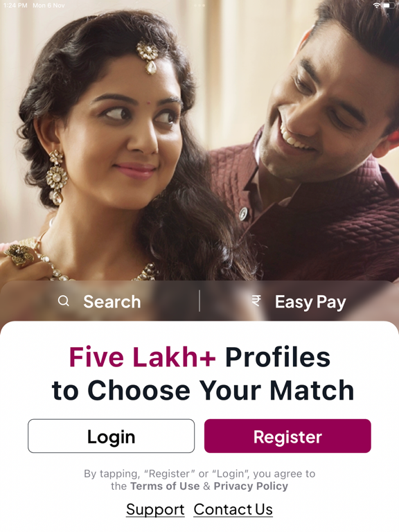Open the Privacy Policy link
Image resolution: width=399 pixels, height=532 pixels.
pyautogui.click(x=251, y=486)
